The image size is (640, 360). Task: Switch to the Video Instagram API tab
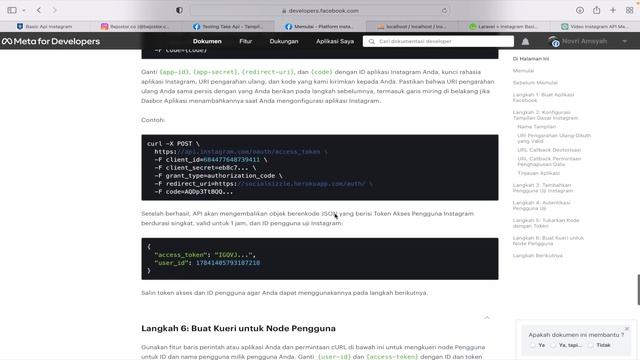coord(595,27)
